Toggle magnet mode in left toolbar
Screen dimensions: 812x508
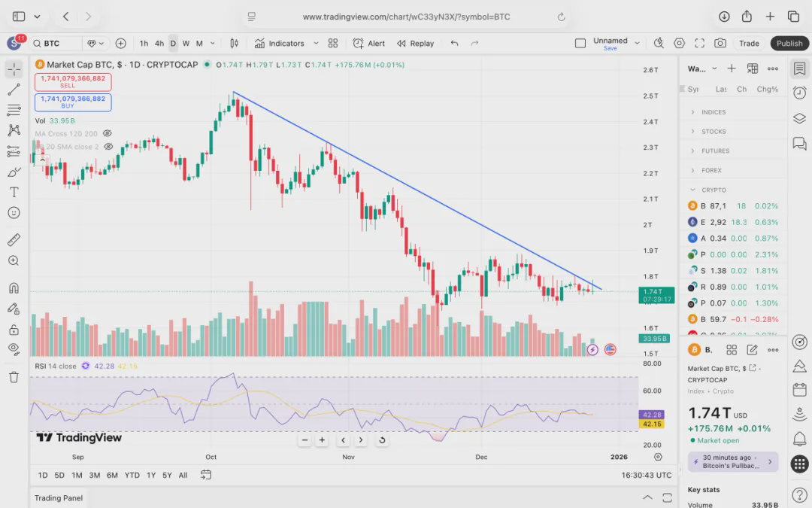pyautogui.click(x=14, y=288)
